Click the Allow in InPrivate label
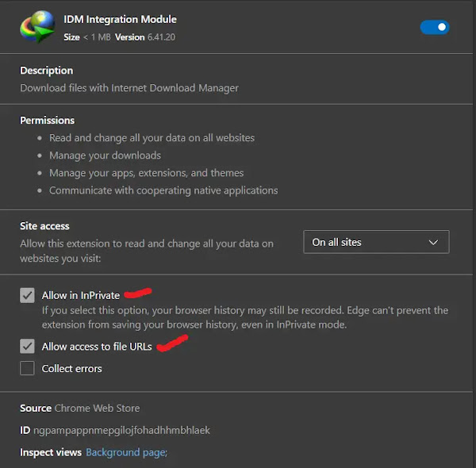This screenshot has width=476, height=468. 81,295
